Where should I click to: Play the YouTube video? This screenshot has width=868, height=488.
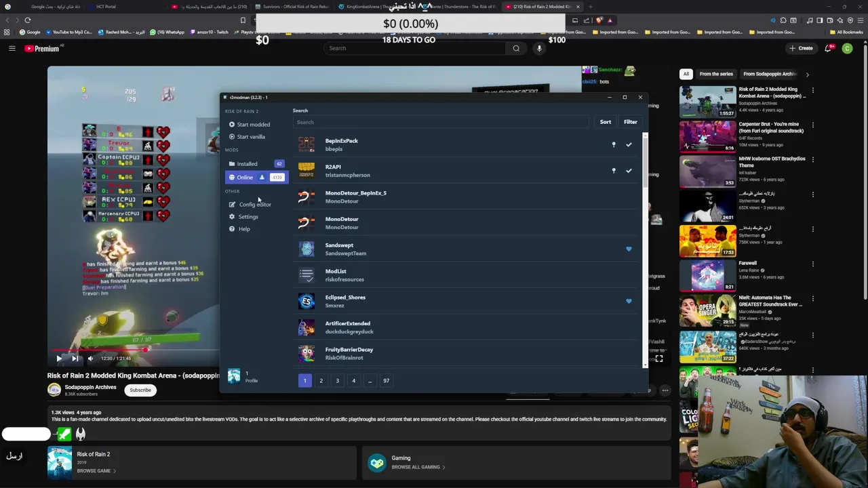click(x=59, y=358)
